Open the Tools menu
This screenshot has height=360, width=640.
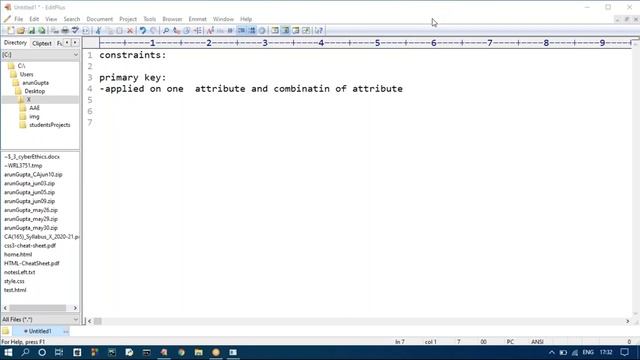(149, 19)
